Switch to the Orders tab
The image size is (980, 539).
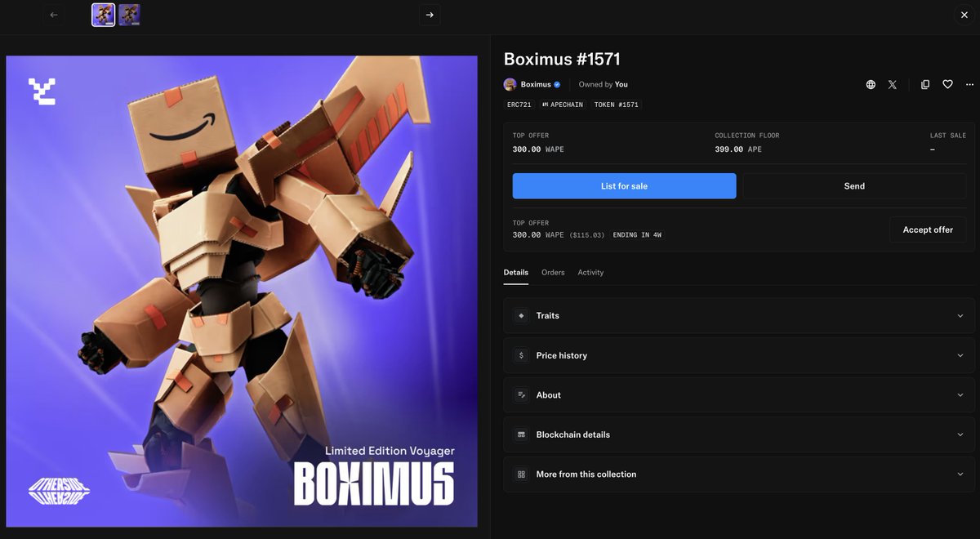[553, 272]
